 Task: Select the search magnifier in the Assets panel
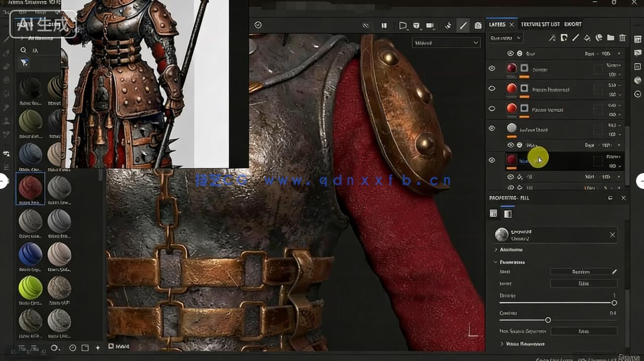point(23,50)
